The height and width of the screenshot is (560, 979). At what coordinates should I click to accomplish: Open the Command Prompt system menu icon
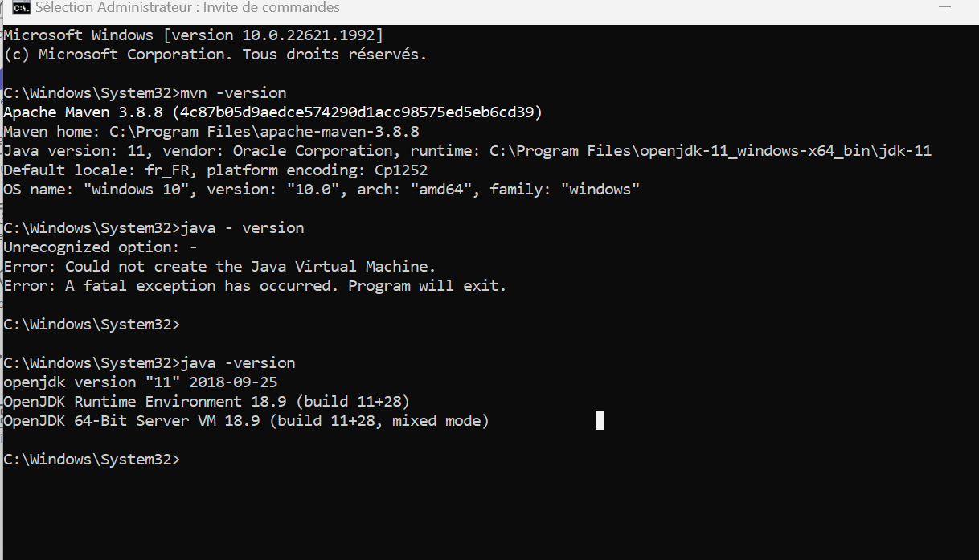click(22, 8)
